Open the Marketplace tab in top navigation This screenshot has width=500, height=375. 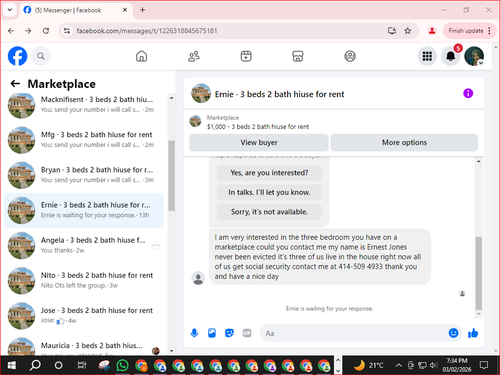[298, 56]
